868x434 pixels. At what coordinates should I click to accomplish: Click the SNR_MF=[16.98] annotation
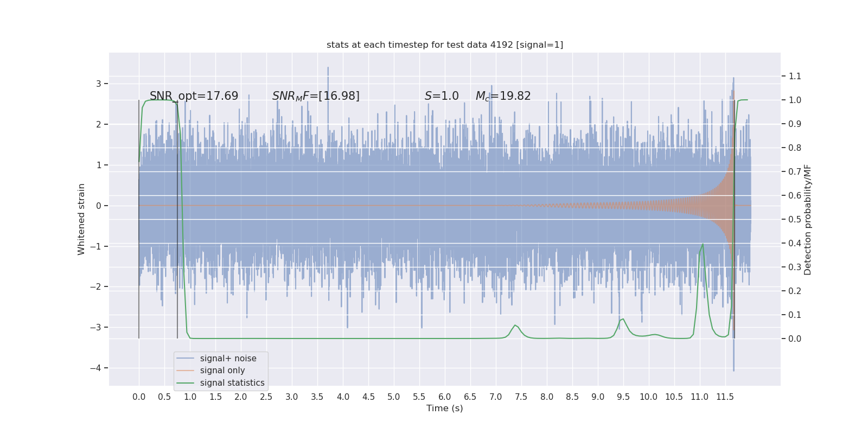click(x=316, y=96)
